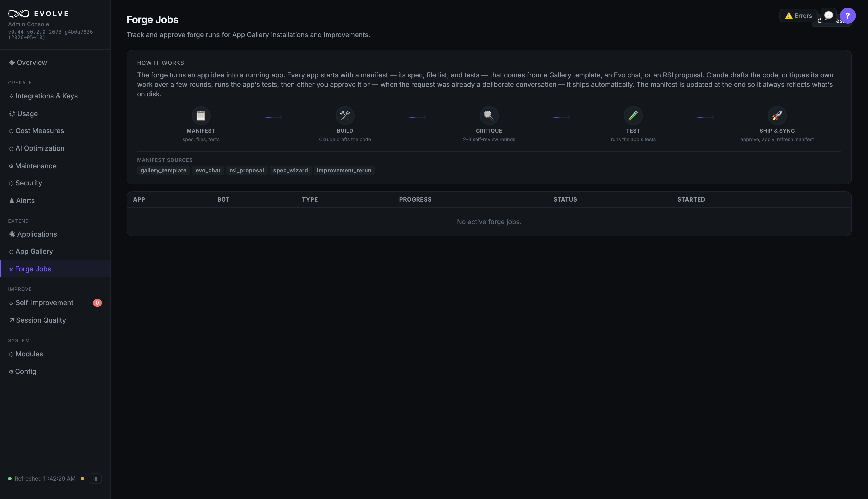The width and height of the screenshot is (868, 499).
Task: Select the improvement_rerun source tag
Action: (344, 170)
